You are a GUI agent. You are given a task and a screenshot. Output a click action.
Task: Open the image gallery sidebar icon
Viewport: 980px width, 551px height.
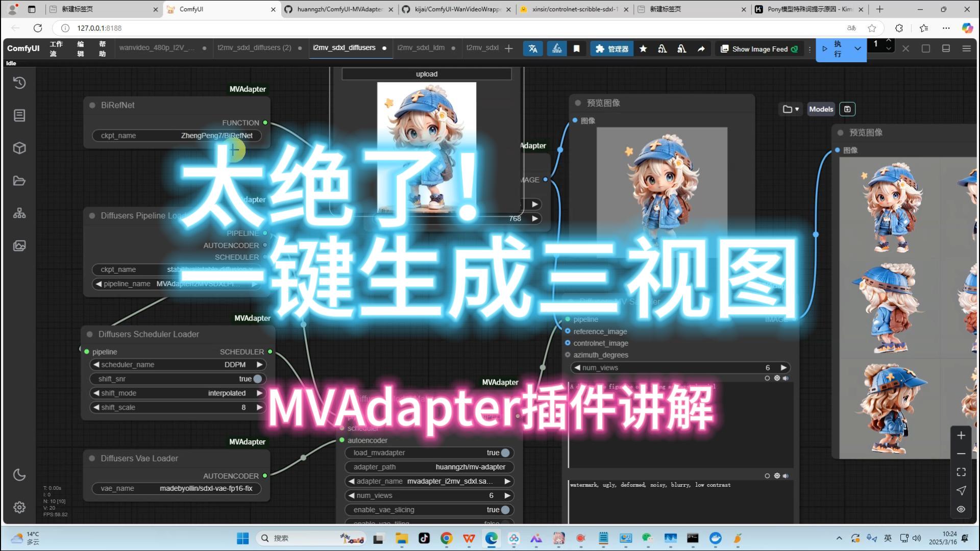coord(19,246)
